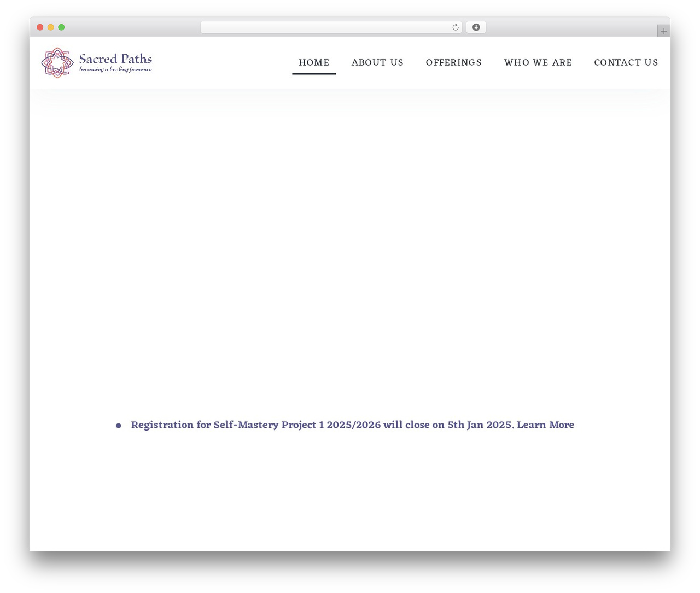Screen dimensions: 700x593
Task: Open the Contact Us page
Action: pyautogui.click(x=626, y=62)
